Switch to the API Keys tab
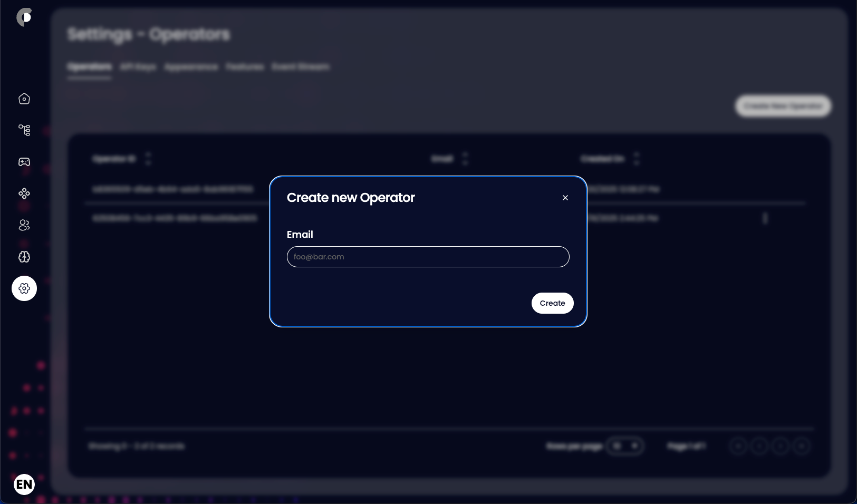 [138, 67]
